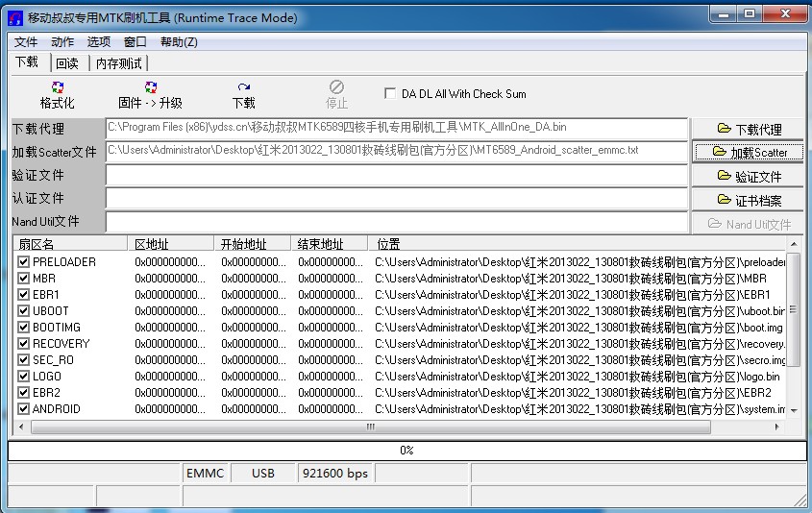Click the 0% download progress bar
The width and height of the screenshot is (812, 513).
[406, 451]
